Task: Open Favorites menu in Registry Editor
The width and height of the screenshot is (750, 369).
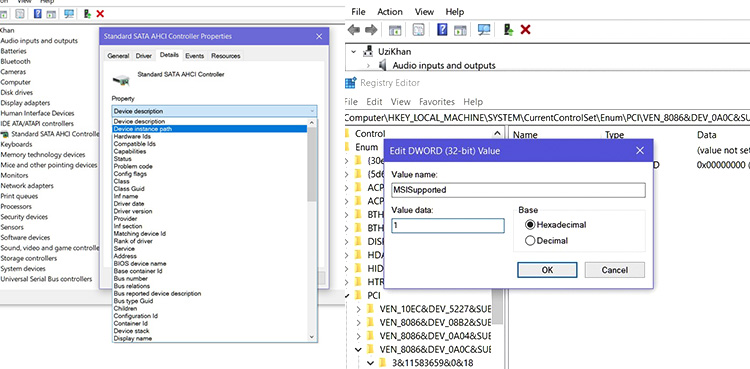Action: click(x=437, y=101)
